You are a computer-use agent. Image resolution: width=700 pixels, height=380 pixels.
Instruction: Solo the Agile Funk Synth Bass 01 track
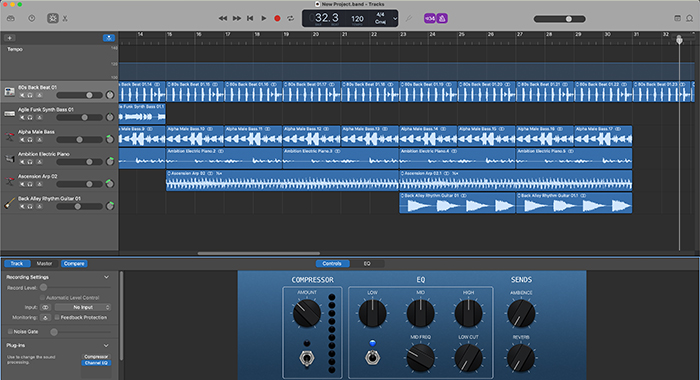tap(30, 117)
